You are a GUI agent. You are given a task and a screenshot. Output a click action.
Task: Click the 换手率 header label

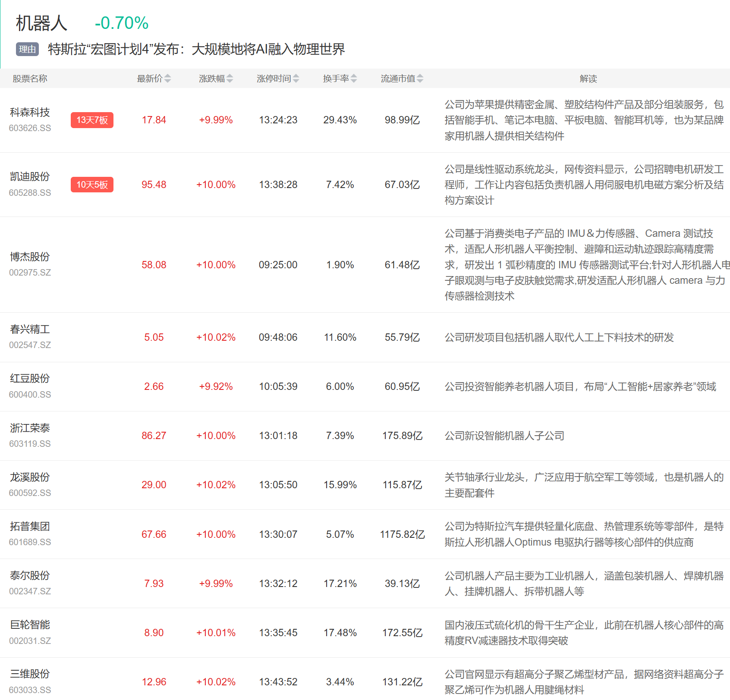pyautogui.click(x=336, y=78)
